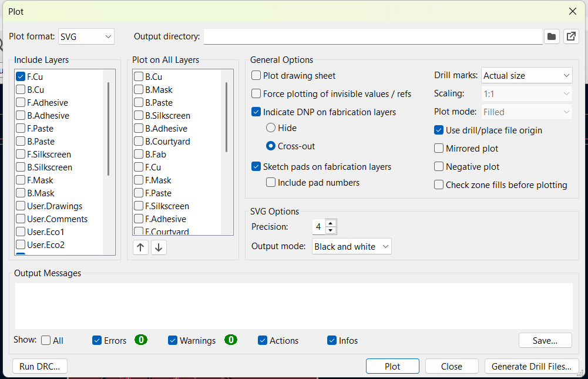Image resolution: width=588 pixels, height=379 pixels.
Task: Check F.Paste in Plot on All Layers
Action: point(139,193)
